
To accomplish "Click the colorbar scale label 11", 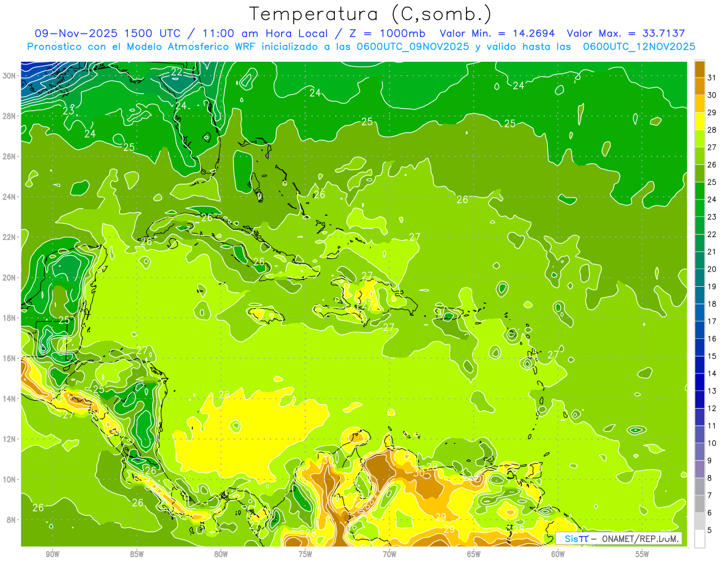I will click(712, 426).
